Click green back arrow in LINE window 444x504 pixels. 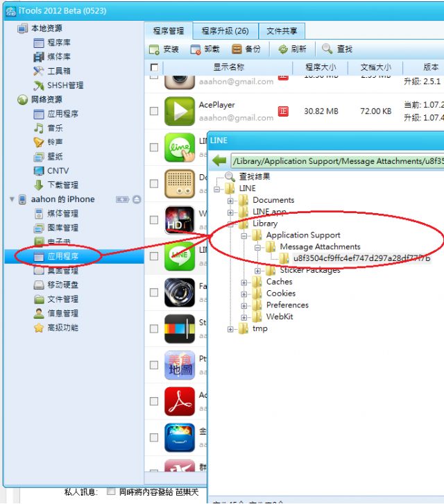[219, 160]
